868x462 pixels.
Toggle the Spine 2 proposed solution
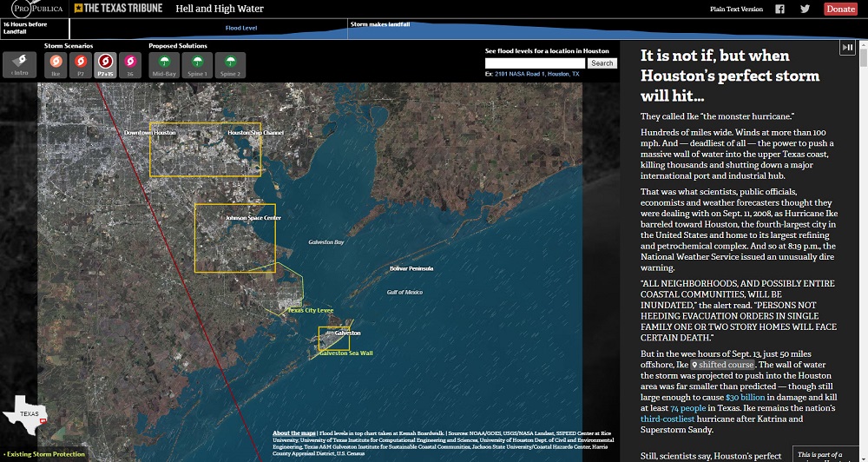[x=230, y=63]
